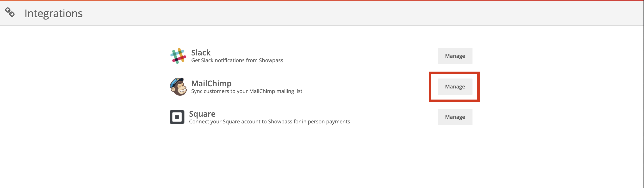Open Manage for Square integration
The width and height of the screenshot is (644, 188).
[455, 117]
